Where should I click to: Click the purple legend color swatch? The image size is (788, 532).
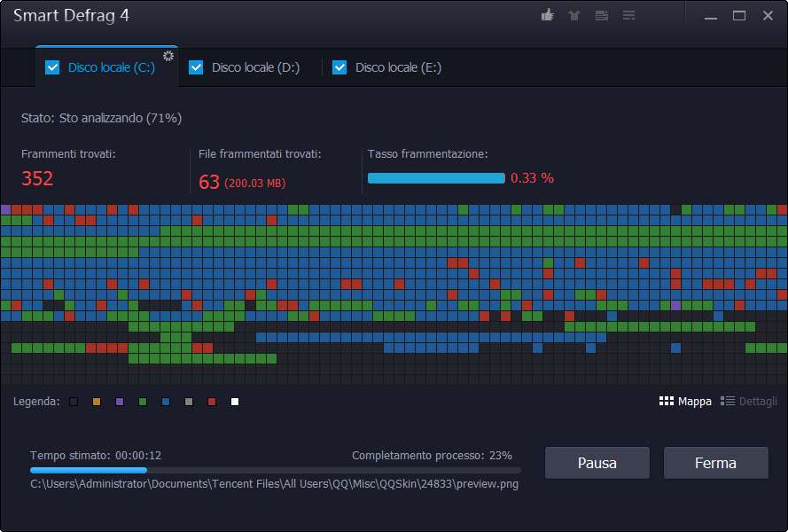(x=120, y=403)
